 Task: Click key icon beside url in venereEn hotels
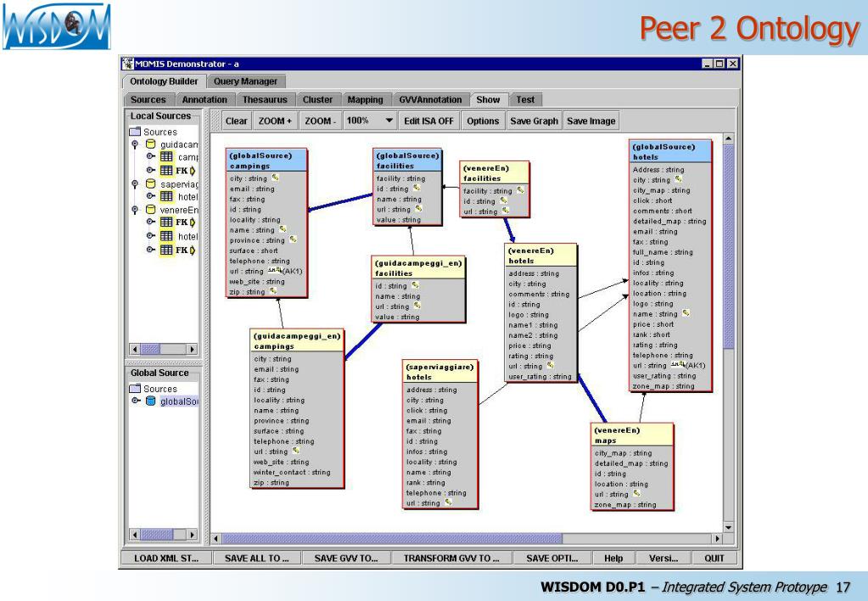551,365
